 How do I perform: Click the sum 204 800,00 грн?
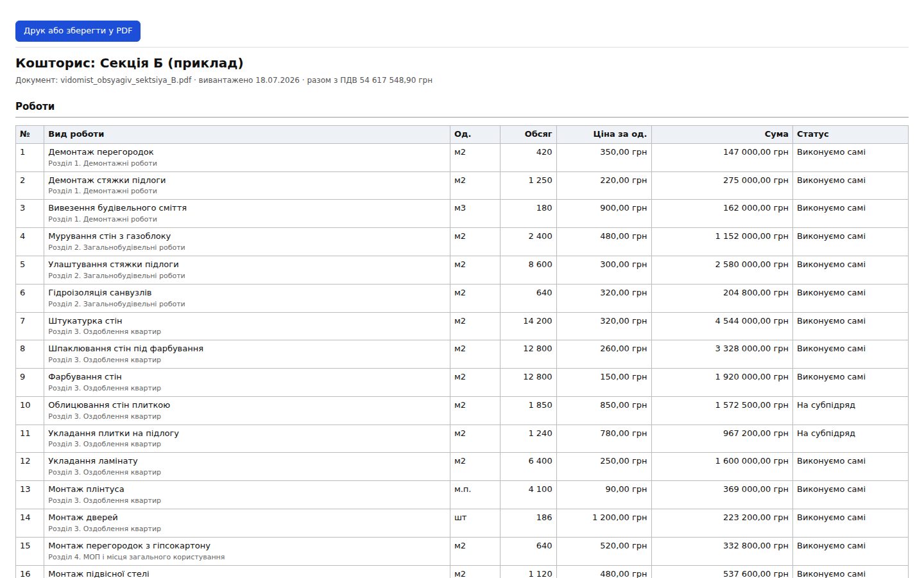pos(755,293)
